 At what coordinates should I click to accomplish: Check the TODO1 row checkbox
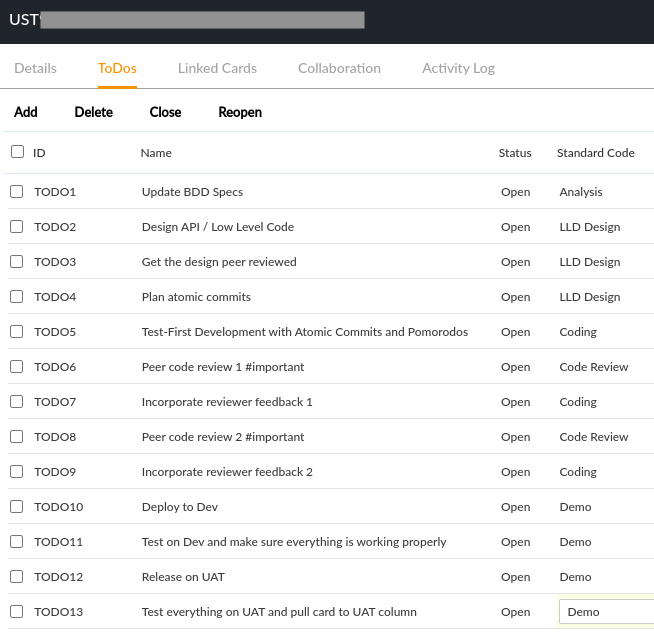[x=17, y=191]
